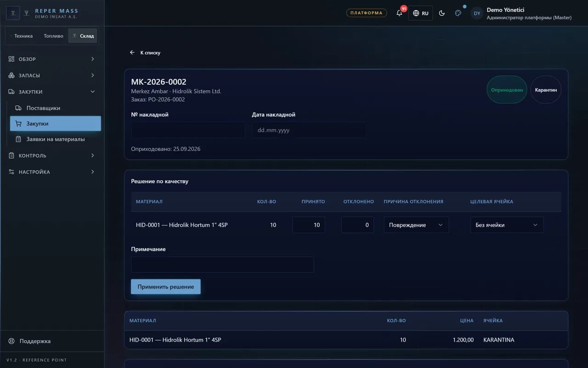588x368 pixels.
Task: Click the Поставщики truck icon
Action: [x=18, y=108]
